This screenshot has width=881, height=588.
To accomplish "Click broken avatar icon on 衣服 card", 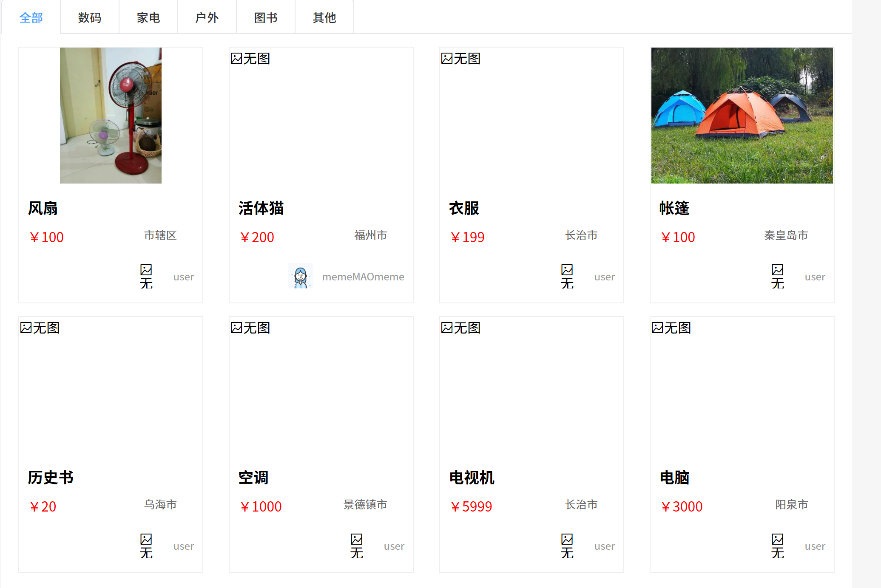I will click(x=567, y=277).
